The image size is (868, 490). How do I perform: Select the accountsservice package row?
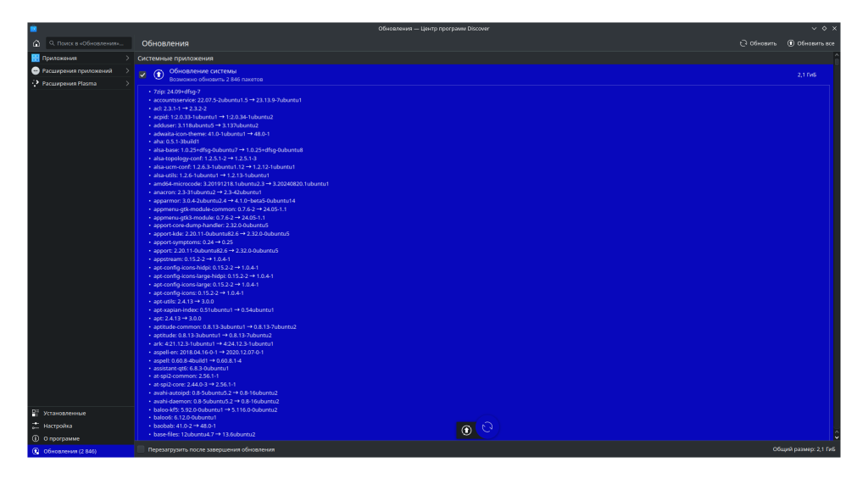click(227, 100)
